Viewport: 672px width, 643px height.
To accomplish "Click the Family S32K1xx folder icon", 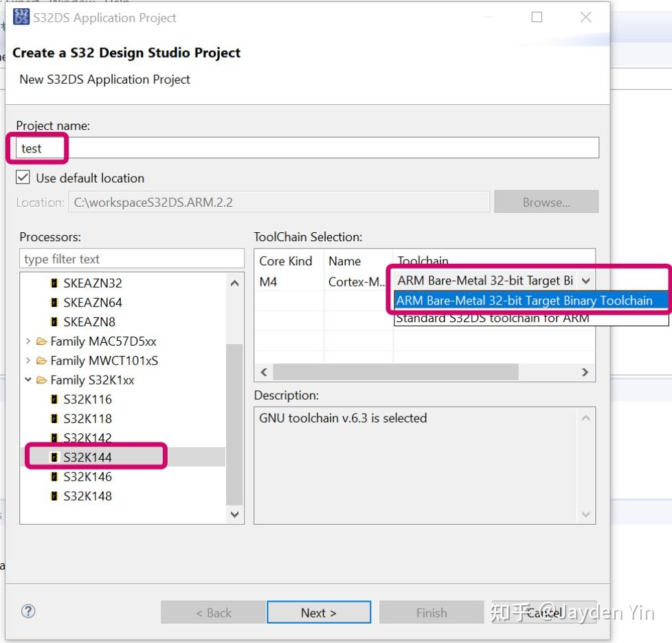I will tap(42, 380).
